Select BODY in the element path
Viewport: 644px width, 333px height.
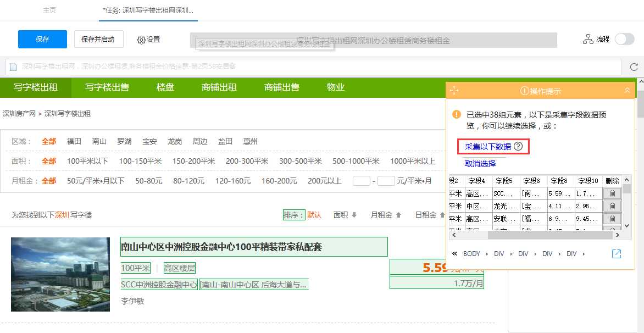tap(471, 254)
